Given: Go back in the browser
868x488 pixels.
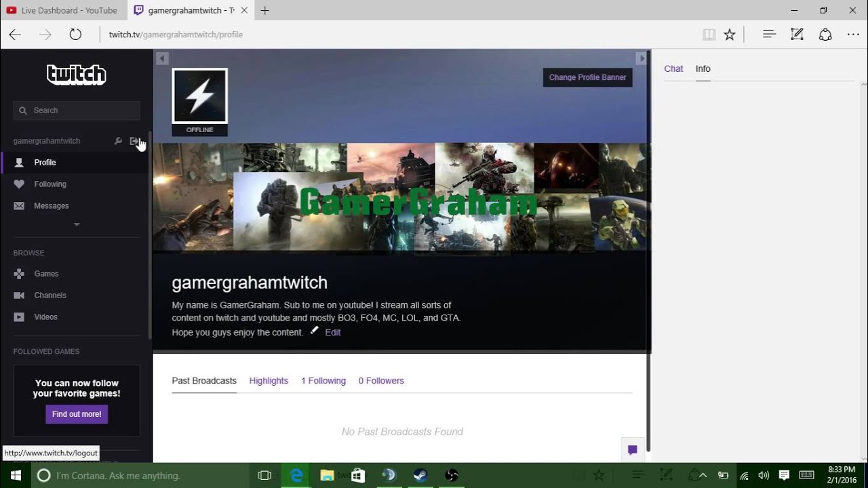Looking at the screenshot, I should (x=15, y=35).
